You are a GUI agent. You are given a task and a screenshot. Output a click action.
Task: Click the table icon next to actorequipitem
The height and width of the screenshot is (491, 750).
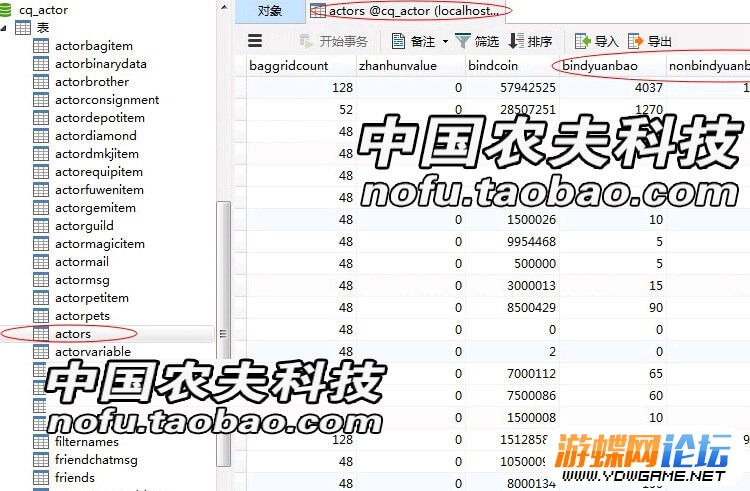click(x=41, y=172)
